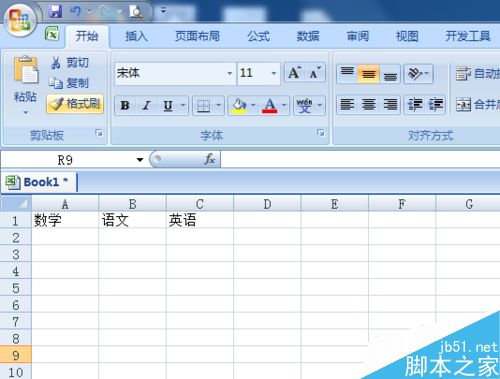Select the Book1 workbook tab
The width and height of the screenshot is (500, 379).
pos(39,182)
